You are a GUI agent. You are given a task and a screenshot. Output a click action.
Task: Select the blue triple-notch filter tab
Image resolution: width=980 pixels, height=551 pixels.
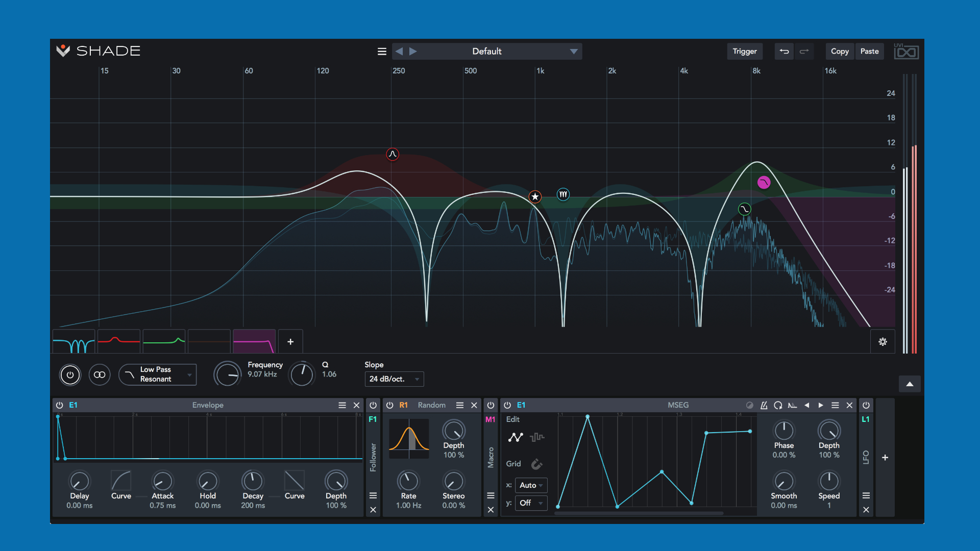[73, 341]
